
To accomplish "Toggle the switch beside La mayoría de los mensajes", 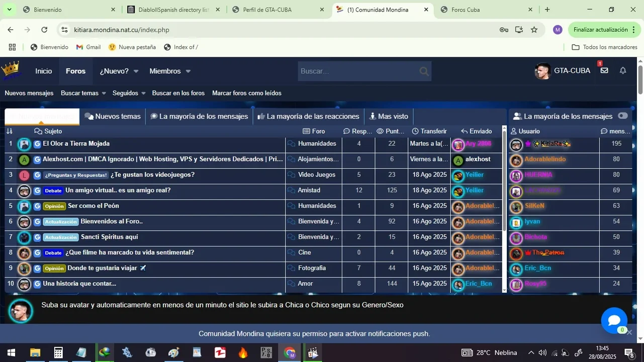I will pyautogui.click(x=623, y=116).
